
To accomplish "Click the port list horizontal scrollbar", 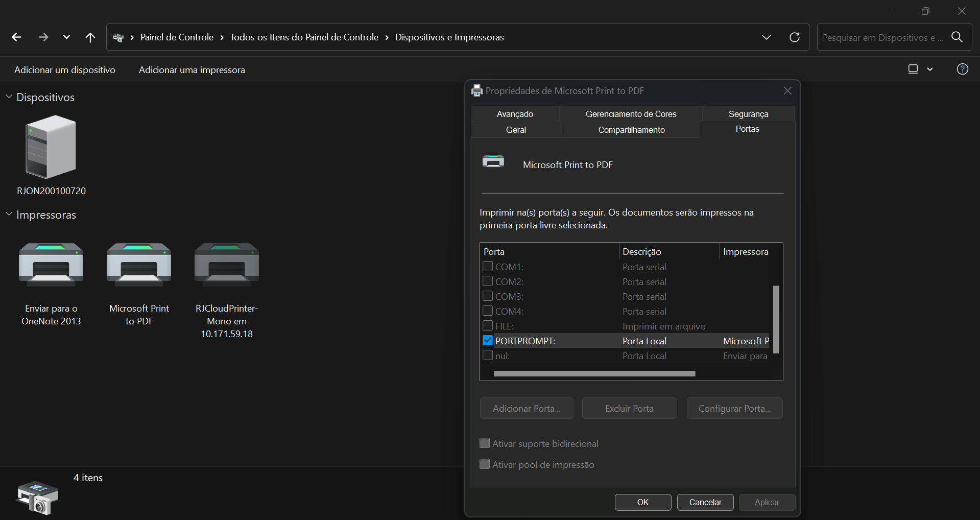I will pos(594,374).
